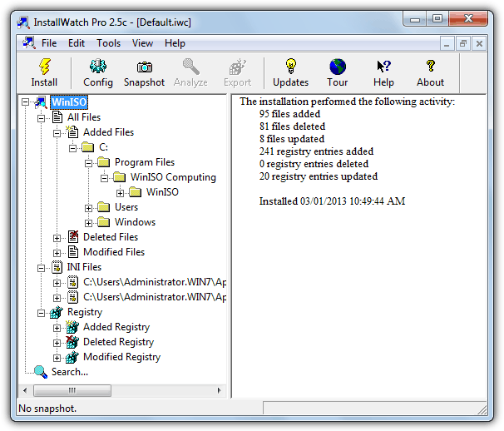Click the Users folder icon
Viewport: 504px width, 431px height.
click(103, 207)
